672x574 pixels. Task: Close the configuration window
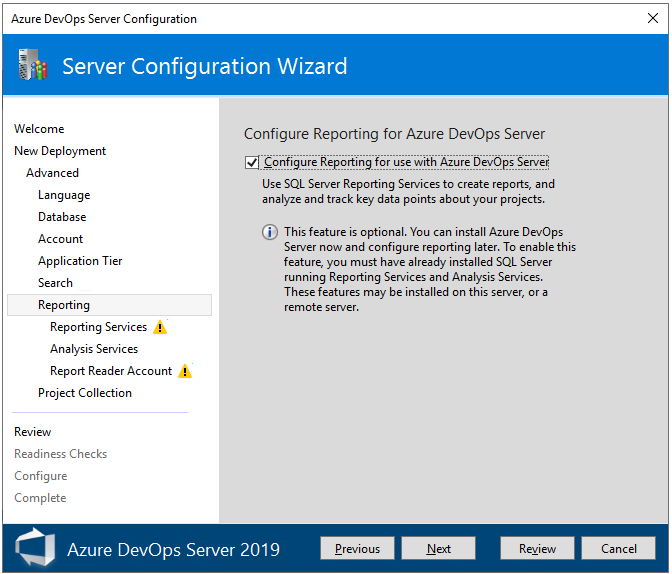(652, 18)
